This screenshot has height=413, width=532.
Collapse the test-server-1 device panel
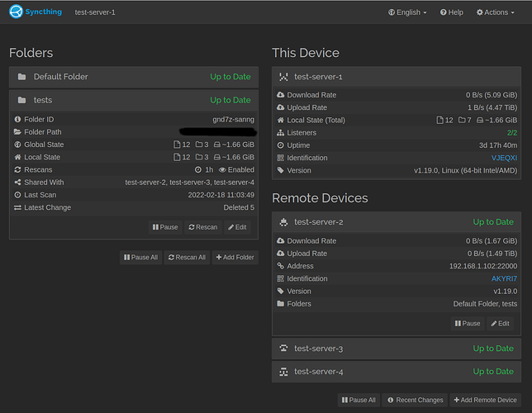pyautogui.click(x=397, y=77)
